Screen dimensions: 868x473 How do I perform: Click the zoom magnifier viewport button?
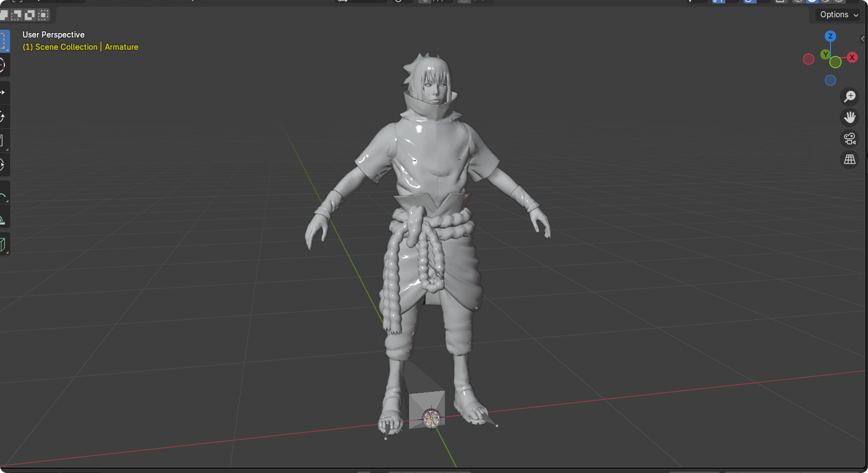pos(849,97)
